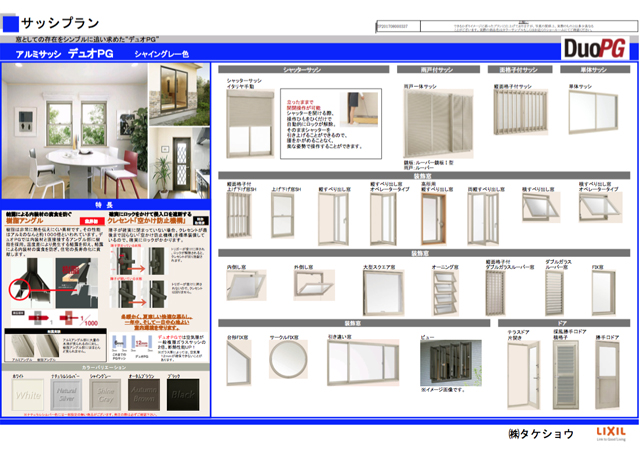Open the 縦すべり出し窓 オペレータータイプ image
The height and width of the screenshot is (466, 640).
click(383, 219)
